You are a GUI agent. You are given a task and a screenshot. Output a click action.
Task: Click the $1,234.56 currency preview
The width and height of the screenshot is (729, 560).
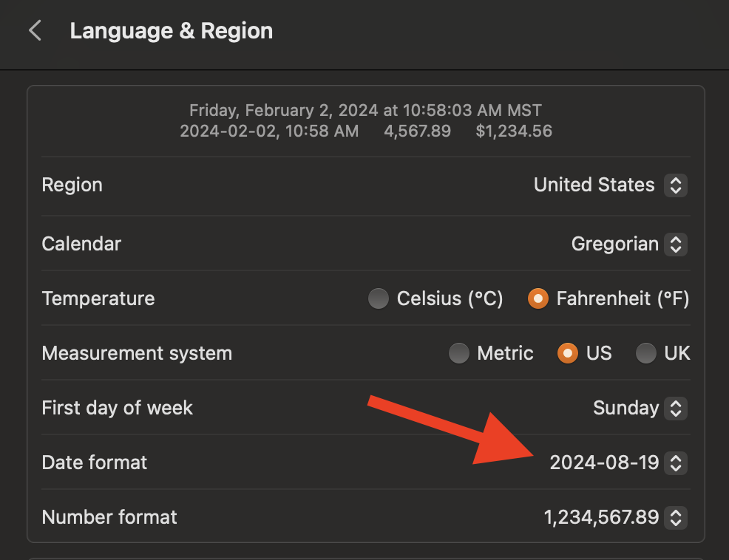point(514,132)
